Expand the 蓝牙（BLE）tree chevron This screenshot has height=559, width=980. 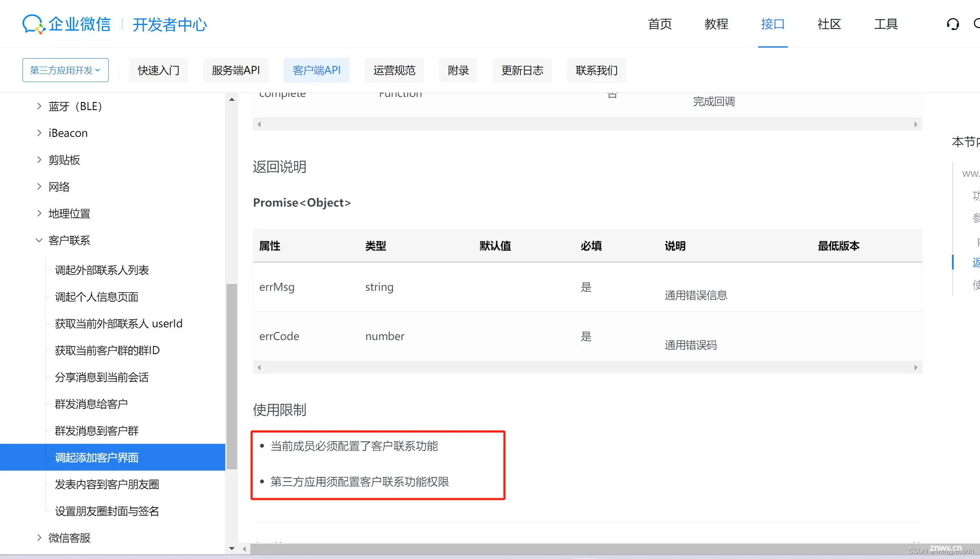coord(39,106)
